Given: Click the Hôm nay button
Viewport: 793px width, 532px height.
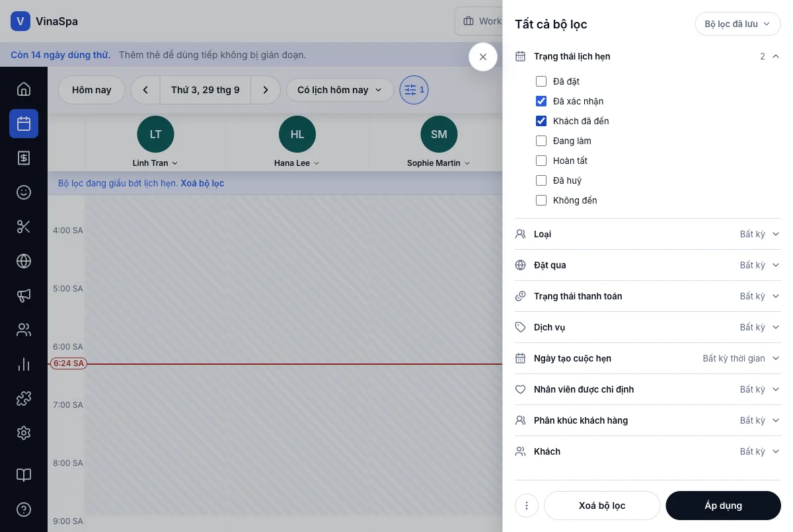Looking at the screenshot, I should (x=92, y=90).
